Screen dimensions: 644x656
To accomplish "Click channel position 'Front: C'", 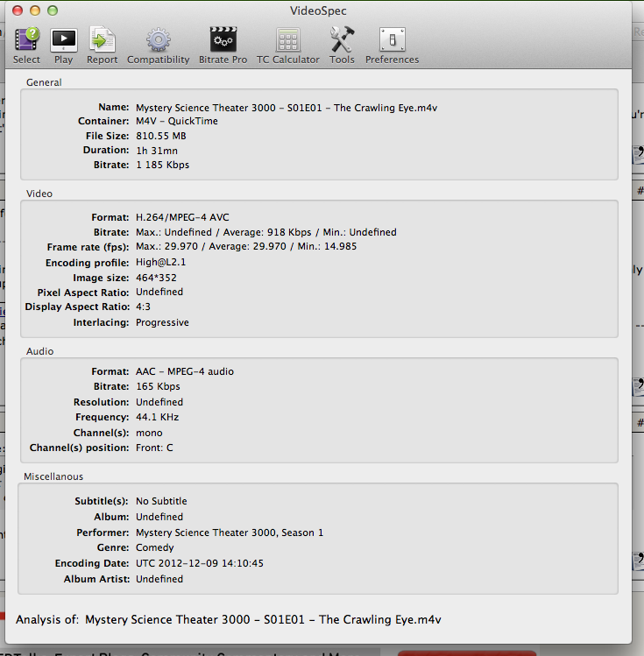I will [x=154, y=448].
